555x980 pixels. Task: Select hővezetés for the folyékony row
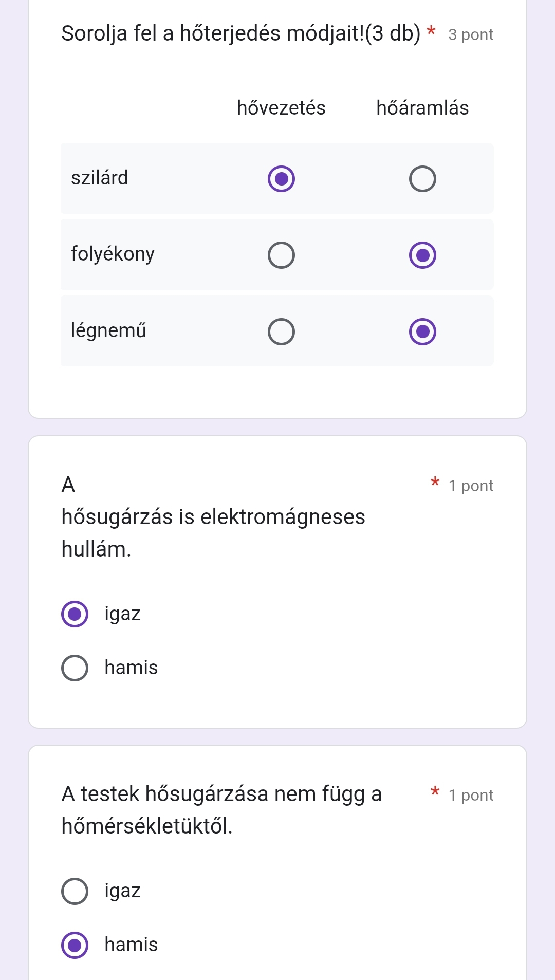281,255
